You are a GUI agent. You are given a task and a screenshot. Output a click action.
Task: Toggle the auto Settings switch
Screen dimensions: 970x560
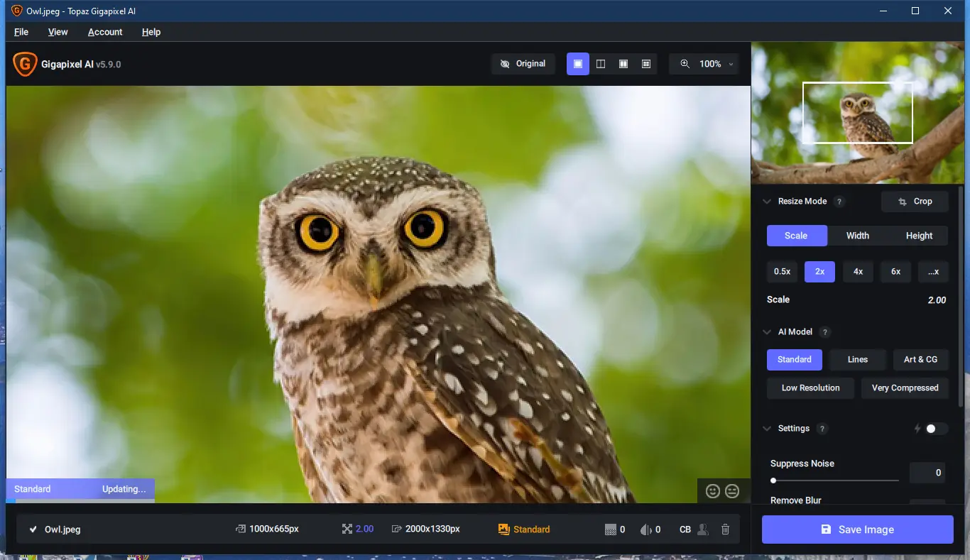935,429
